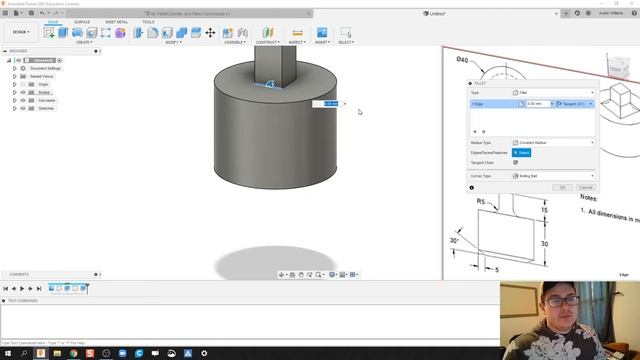640x360 pixels.
Task: Click the radius field in Fillet dialog
Action: pos(538,104)
